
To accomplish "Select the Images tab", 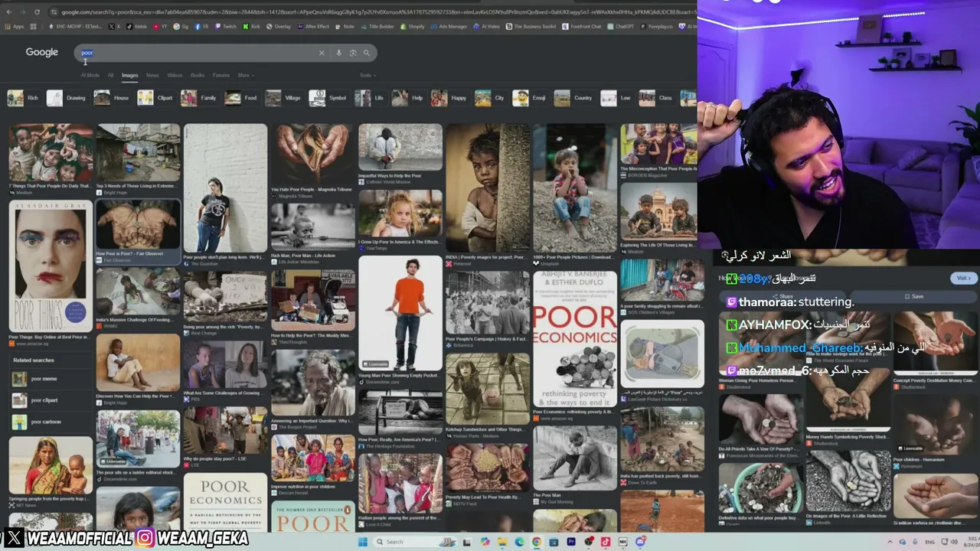I will pos(129,75).
